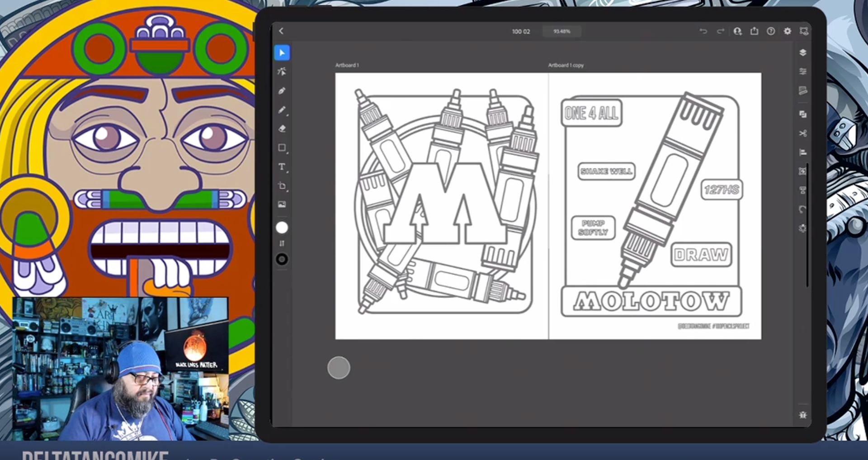868x460 pixels.
Task: Select the Selection arrow tool
Action: pyautogui.click(x=282, y=53)
